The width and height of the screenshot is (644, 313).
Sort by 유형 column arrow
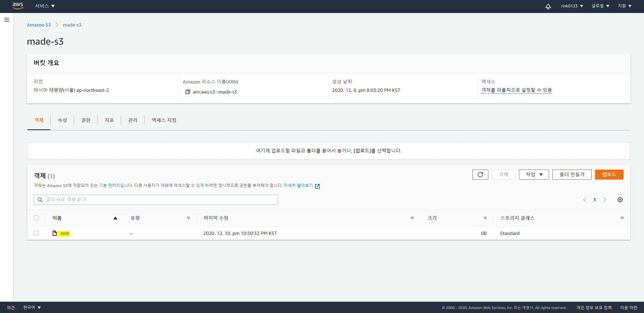point(189,218)
